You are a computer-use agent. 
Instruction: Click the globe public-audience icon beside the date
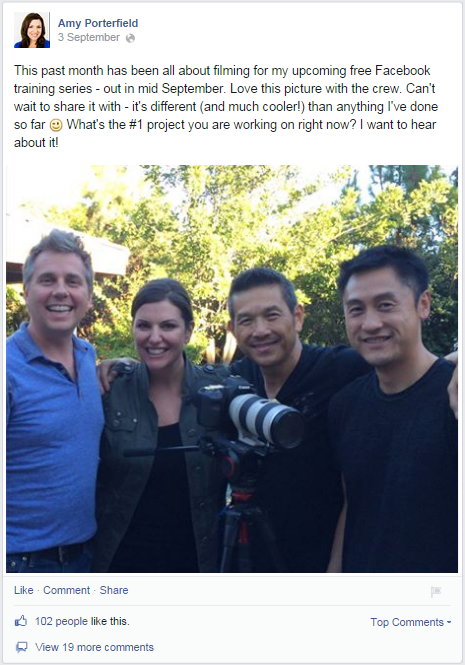click(x=131, y=38)
